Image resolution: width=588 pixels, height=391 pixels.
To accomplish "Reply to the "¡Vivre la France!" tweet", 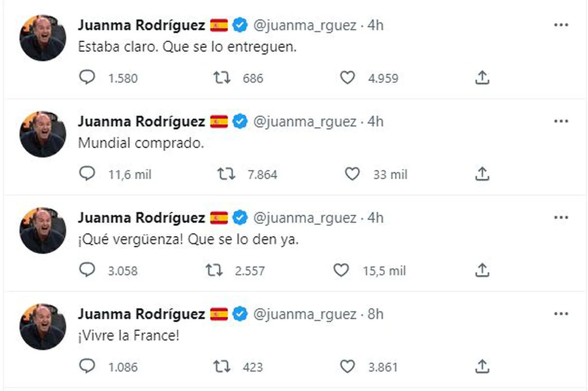I will coord(88,367).
